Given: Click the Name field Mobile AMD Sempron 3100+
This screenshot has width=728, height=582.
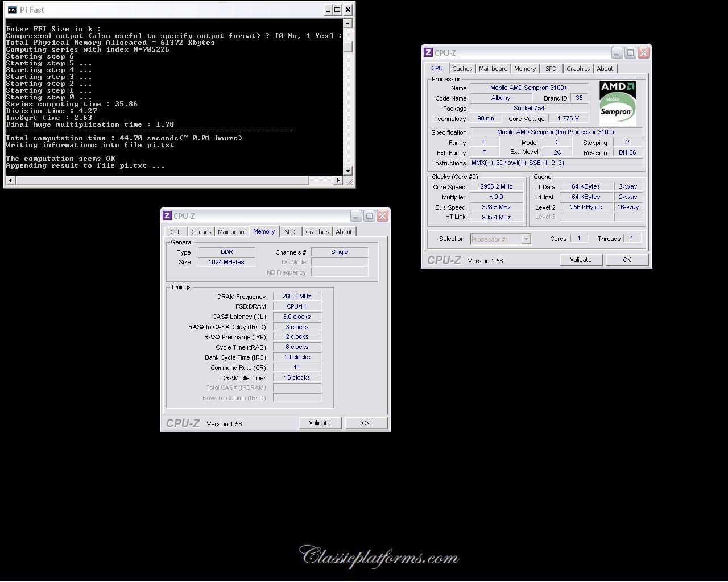Looking at the screenshot, I should click(529, 88).
